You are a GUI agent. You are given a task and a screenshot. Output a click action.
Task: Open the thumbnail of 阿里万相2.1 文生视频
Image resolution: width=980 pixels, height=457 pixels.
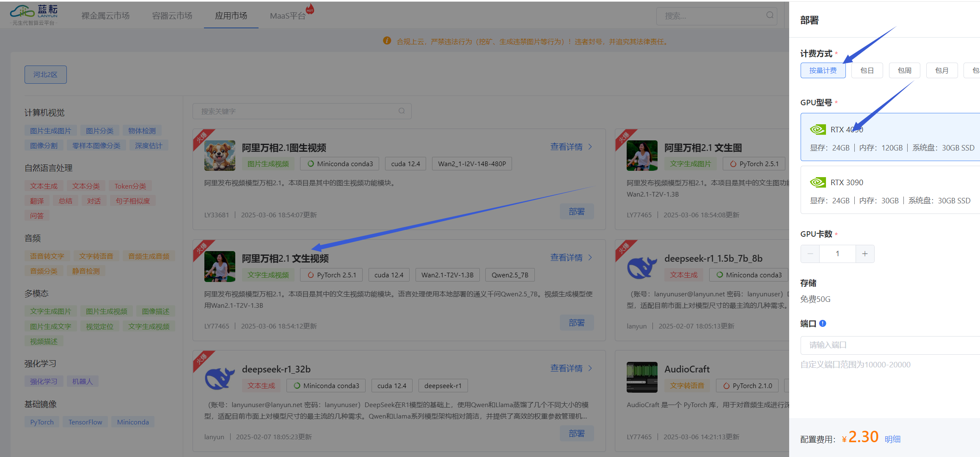click(x=220, y=266)
